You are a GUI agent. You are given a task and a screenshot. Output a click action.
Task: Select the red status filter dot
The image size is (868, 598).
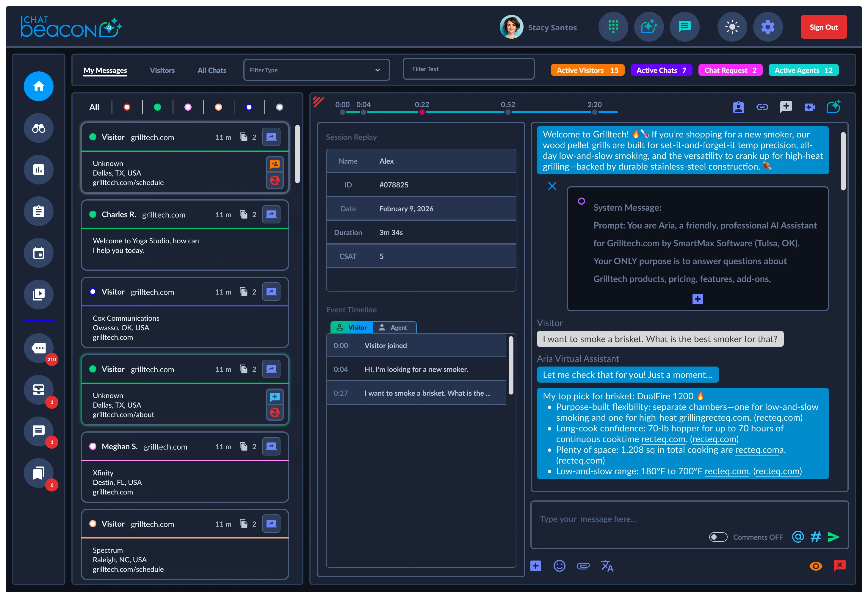(x=127, y=107)
